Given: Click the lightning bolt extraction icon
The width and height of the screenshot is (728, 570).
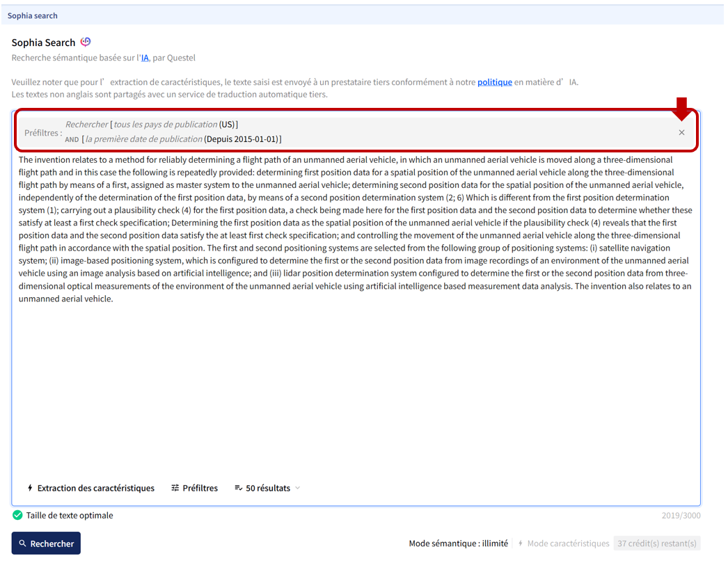Looking at the screenshot, I should click(30, 488).
